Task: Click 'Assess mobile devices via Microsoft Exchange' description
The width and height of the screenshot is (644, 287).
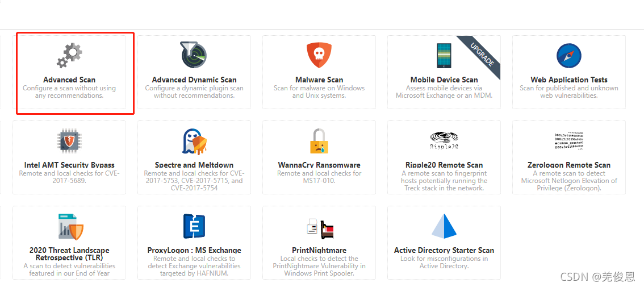Action: point(444,91)
